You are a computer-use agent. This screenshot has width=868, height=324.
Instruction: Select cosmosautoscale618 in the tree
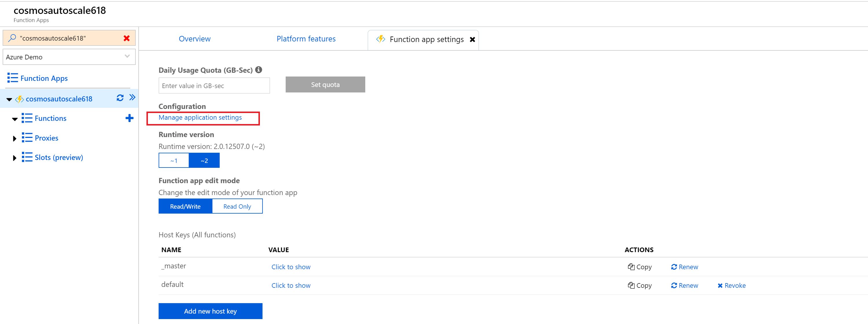click(x=59, y=99)
